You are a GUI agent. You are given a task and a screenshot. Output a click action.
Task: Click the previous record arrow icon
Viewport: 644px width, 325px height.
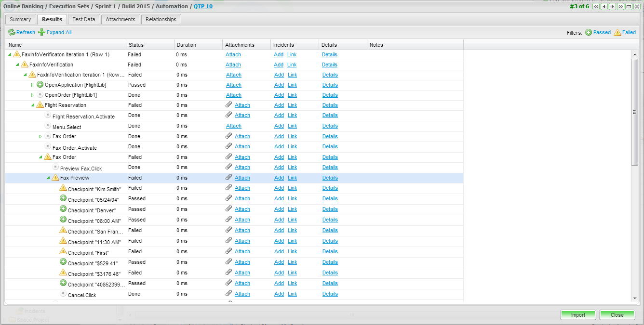pyautogui.click(x=604, y=7)
